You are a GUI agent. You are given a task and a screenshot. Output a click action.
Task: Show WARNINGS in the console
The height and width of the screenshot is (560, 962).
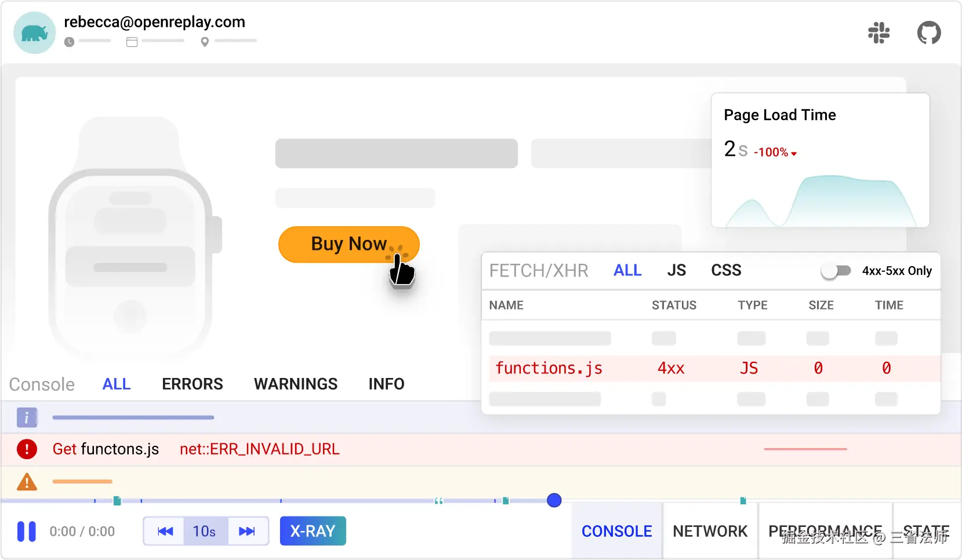pyautogui.click(x=296, y=384)
